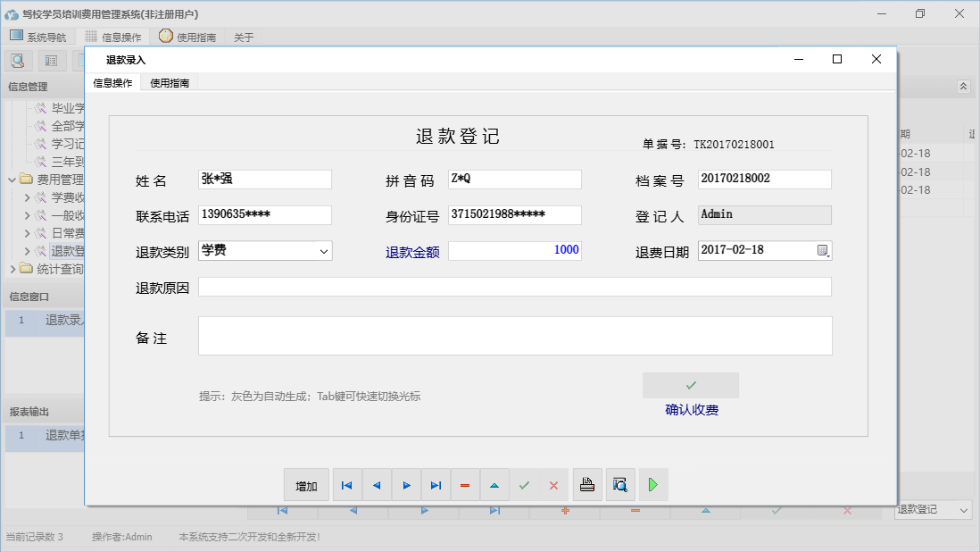The width and height of the screenshot is (980, 552).
Task: Click the green play arrow button
Action: point(653,485)
